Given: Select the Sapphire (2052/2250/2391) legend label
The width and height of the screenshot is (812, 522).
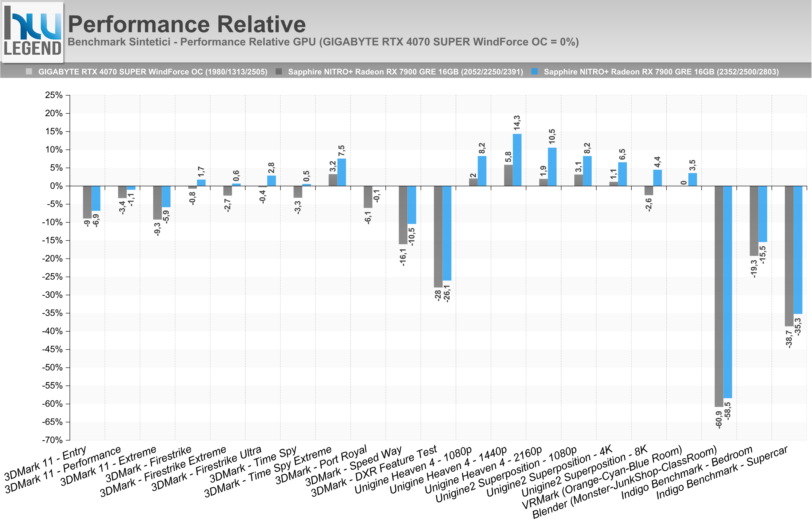Looking at the screenshot, I should click(x=405, y=72).
